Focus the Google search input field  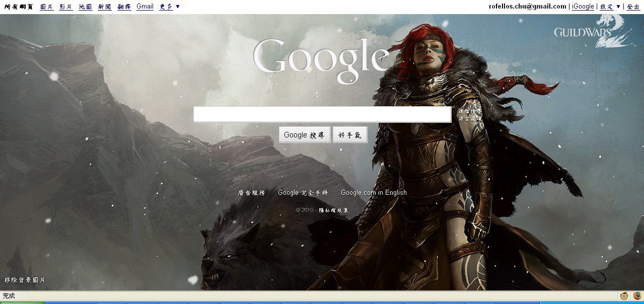[322, 114]
